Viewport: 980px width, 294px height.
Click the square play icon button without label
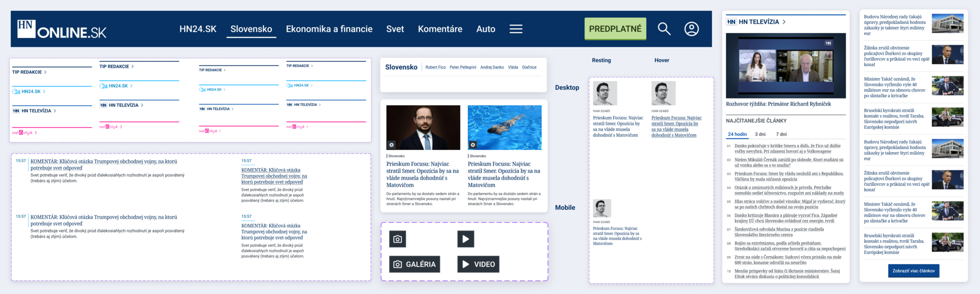pos(465,239)
